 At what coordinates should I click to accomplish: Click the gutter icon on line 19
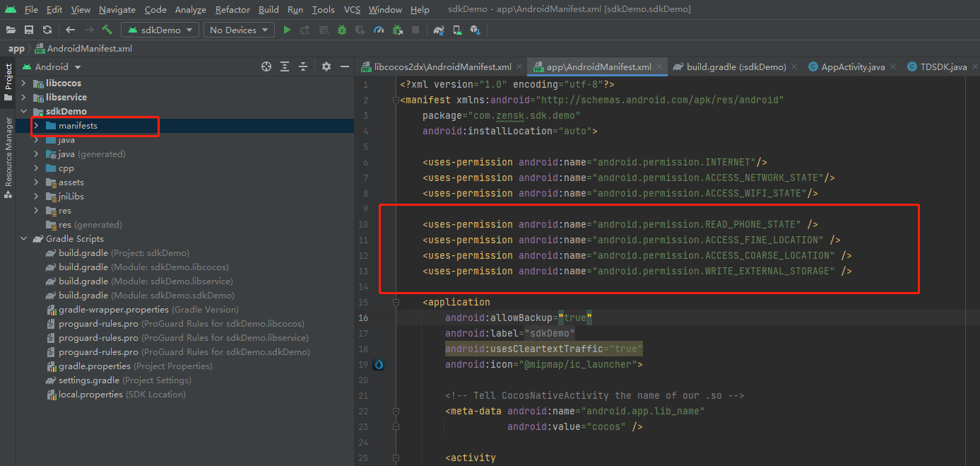tap(379, 364)
